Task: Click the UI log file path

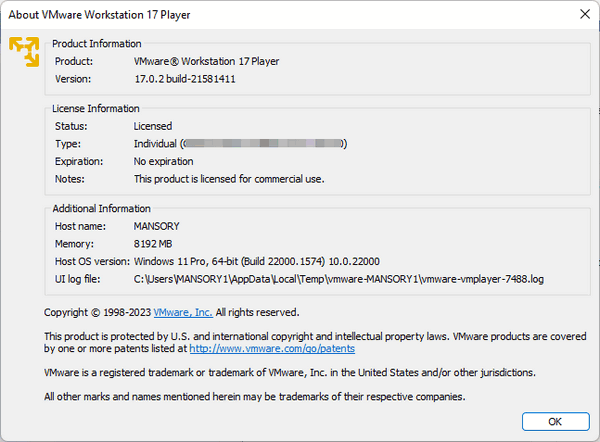Action: pyautogui.click(x=339, y=278)
